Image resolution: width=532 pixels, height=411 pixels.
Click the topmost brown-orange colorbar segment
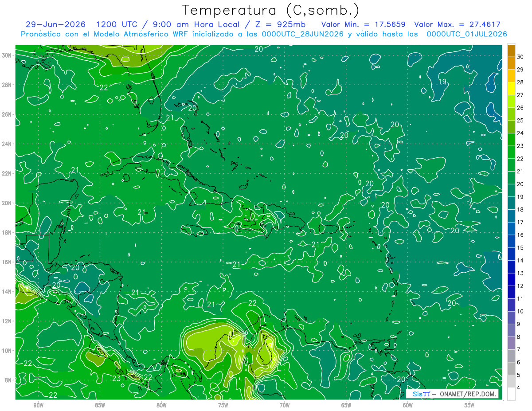tap(511, 50)
